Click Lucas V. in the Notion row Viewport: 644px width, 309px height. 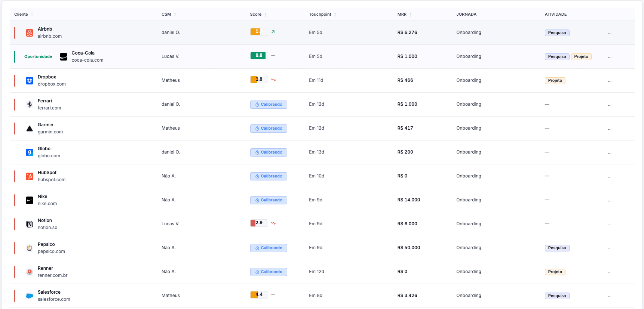(x=171, y=224)
